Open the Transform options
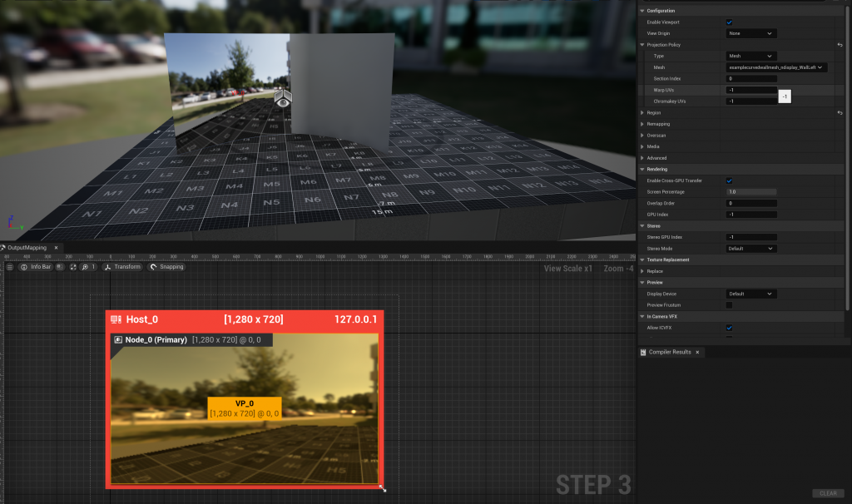852x504 pixels. (123, 267)
